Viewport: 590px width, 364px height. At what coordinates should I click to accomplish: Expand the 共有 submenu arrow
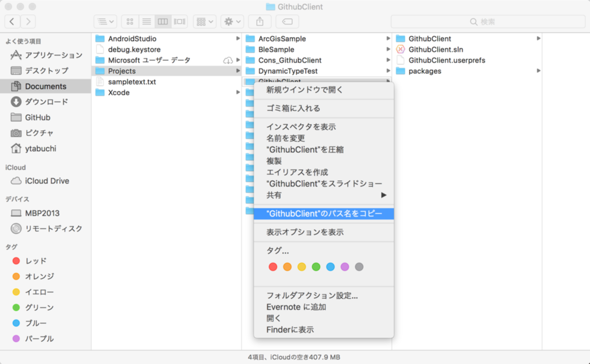click(383, 195)
